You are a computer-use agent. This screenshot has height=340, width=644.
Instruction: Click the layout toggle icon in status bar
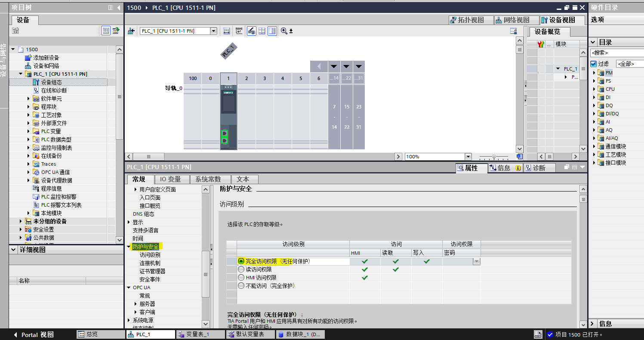tap(538, 334)
